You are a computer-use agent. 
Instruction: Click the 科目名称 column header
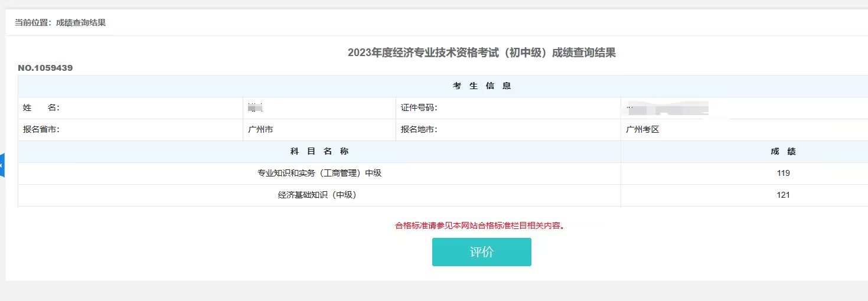pos(319,152)
